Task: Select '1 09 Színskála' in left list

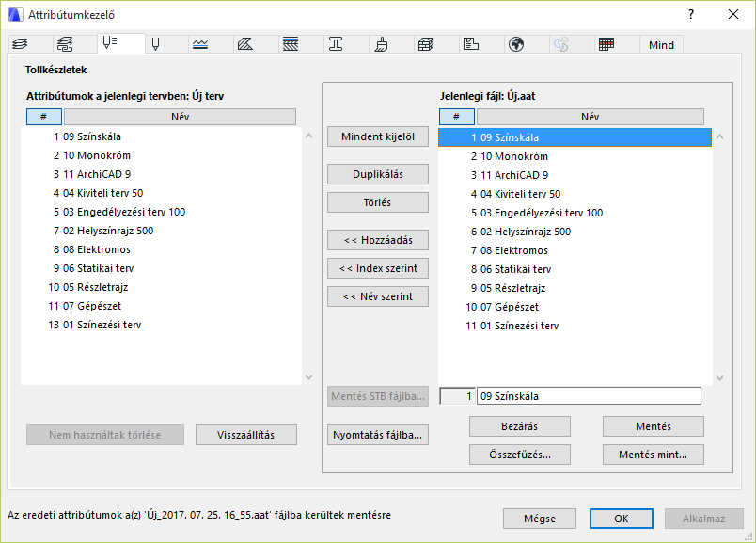Action: 161,136
